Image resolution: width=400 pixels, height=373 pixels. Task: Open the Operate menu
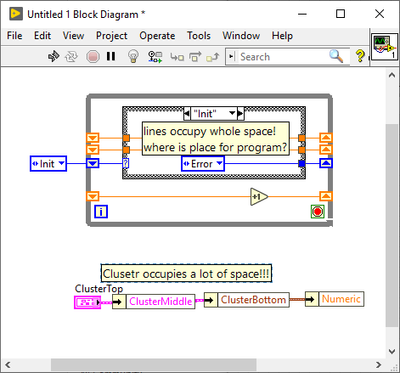(157, 35)
